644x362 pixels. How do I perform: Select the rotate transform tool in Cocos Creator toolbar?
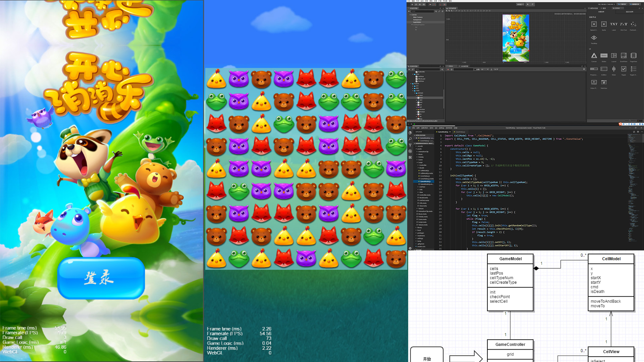pos(416,4)
